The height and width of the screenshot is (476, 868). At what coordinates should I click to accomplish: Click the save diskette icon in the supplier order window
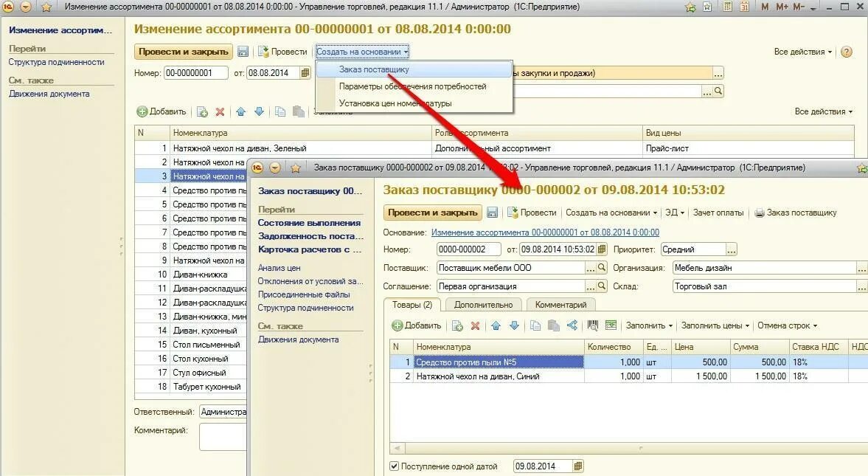point(492,213)
